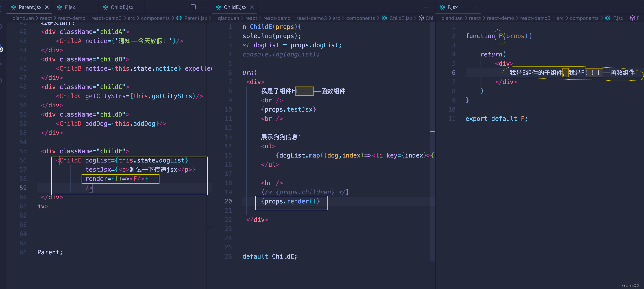Click React icon in ChildE.jsx breadcrumb

click(384, 18)
